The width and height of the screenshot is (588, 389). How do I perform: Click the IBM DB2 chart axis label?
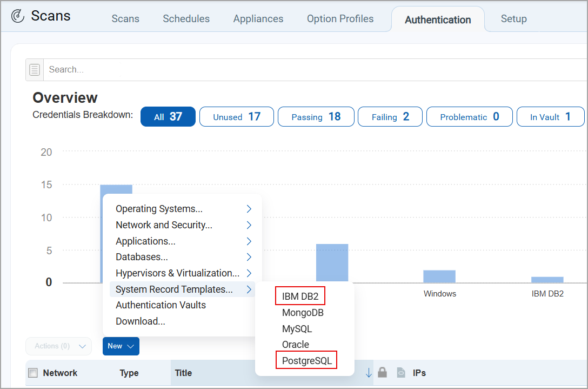pyautogui.click(x=547, y=294)
